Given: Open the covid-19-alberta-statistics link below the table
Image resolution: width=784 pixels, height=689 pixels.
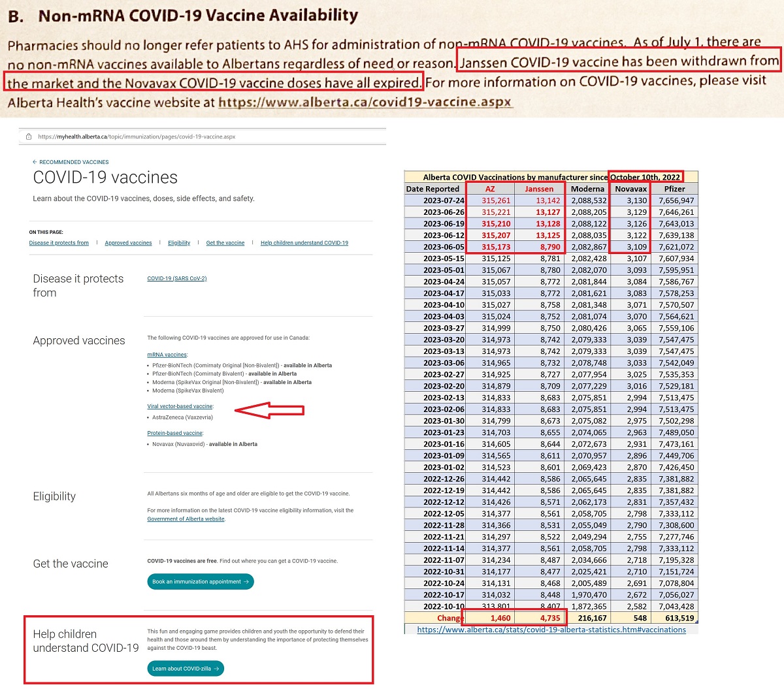Looking at the screenshot, I should (551, 630).
